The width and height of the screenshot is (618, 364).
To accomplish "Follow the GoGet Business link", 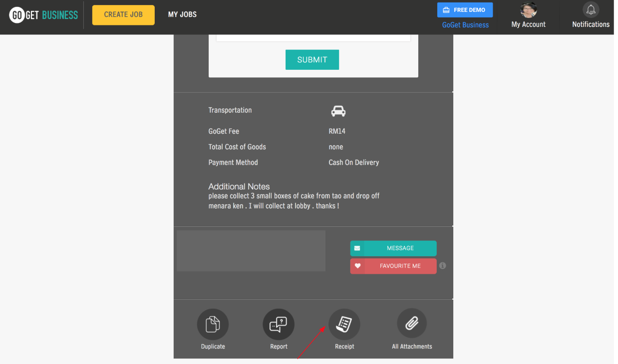I will (x=465, y=25).
